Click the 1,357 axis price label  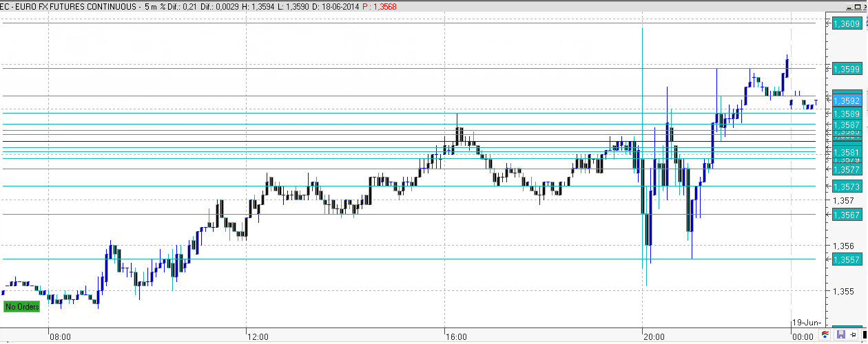845,200
